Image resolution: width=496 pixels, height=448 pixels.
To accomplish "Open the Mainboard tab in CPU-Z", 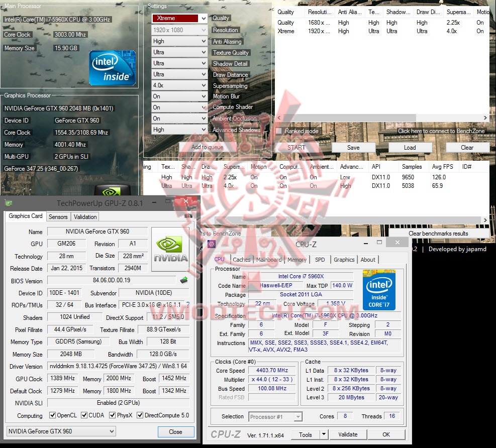I will 269,260.
